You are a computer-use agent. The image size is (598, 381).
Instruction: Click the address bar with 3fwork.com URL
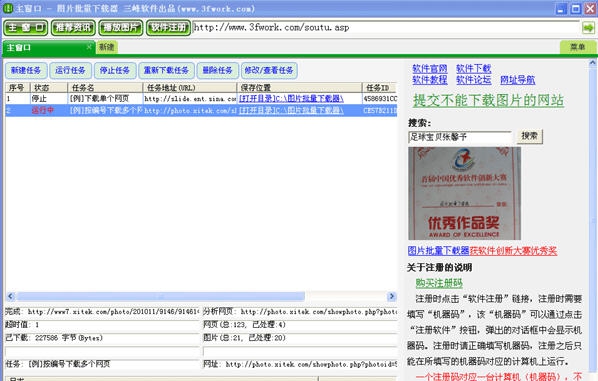[386, 28]
